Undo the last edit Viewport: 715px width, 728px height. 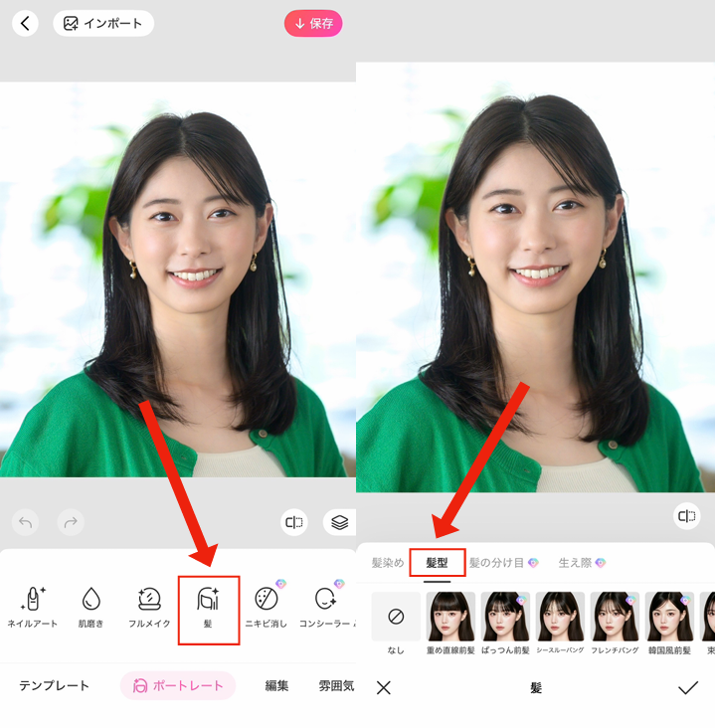[26, 522]
